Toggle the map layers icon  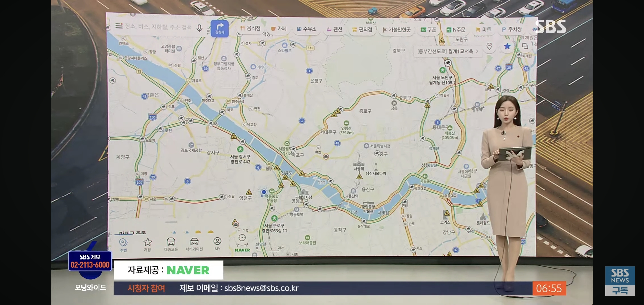click(525, 46)
